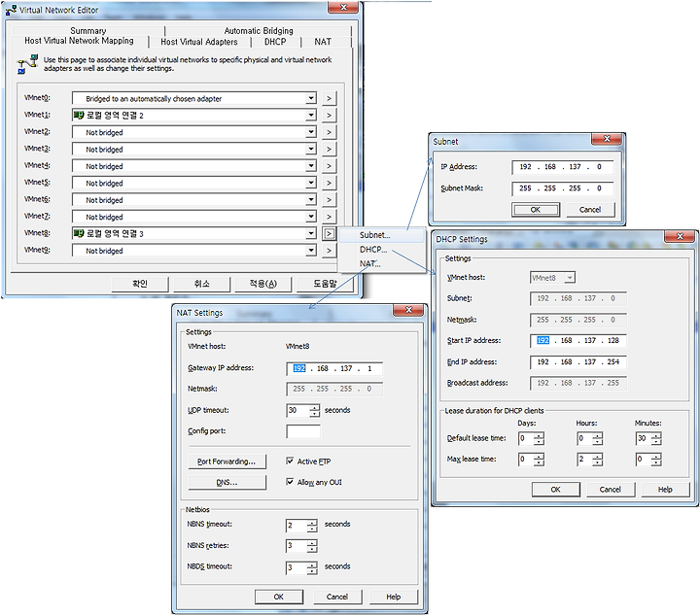
Task: Click OK in the Subnet dialog
Action: tap(536, 210)
